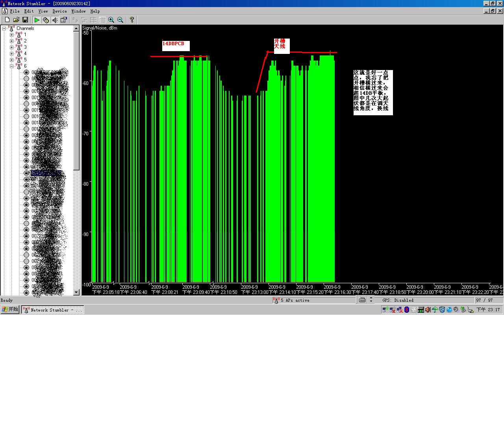Save the current scan file

(x=25, y=20)
